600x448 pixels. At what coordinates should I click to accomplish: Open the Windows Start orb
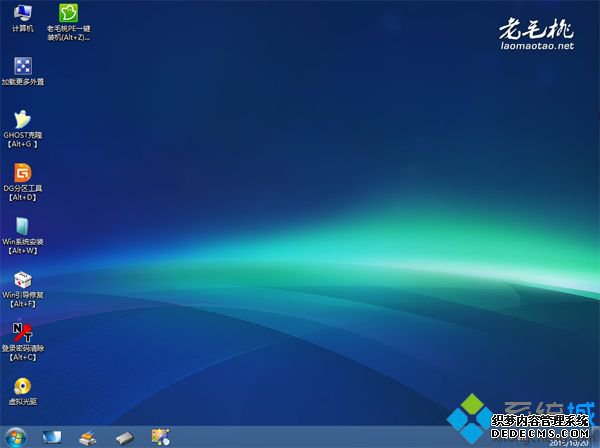[16, 437]
